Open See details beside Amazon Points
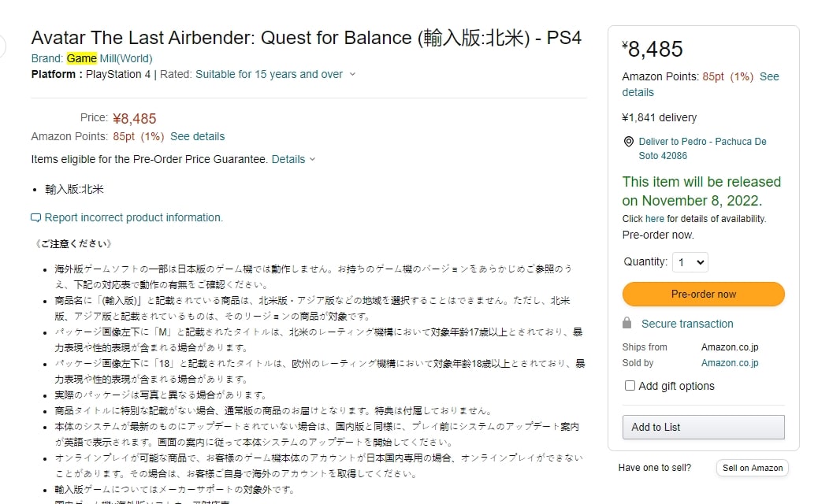 pyautogui.click(x=197, y=136)
